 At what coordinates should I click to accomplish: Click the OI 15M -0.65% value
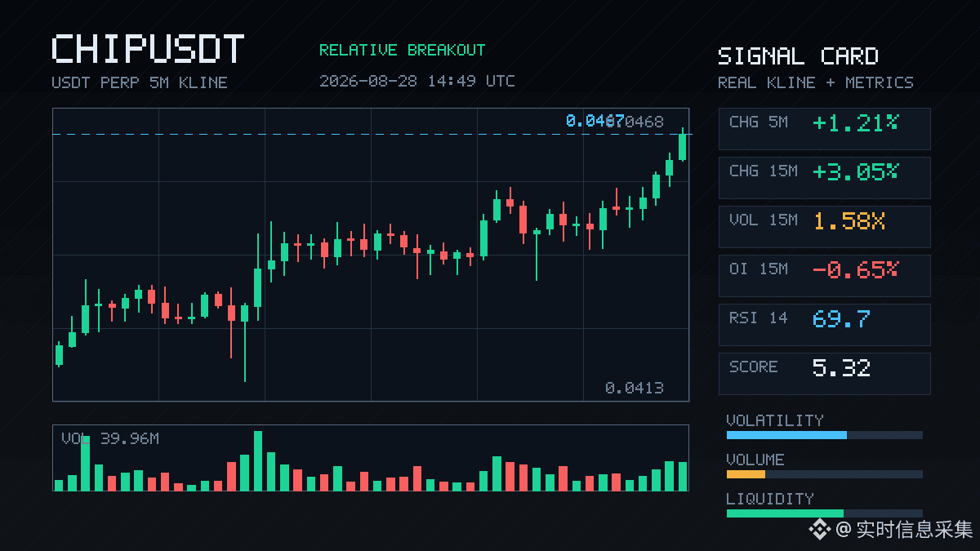point(855,269)
